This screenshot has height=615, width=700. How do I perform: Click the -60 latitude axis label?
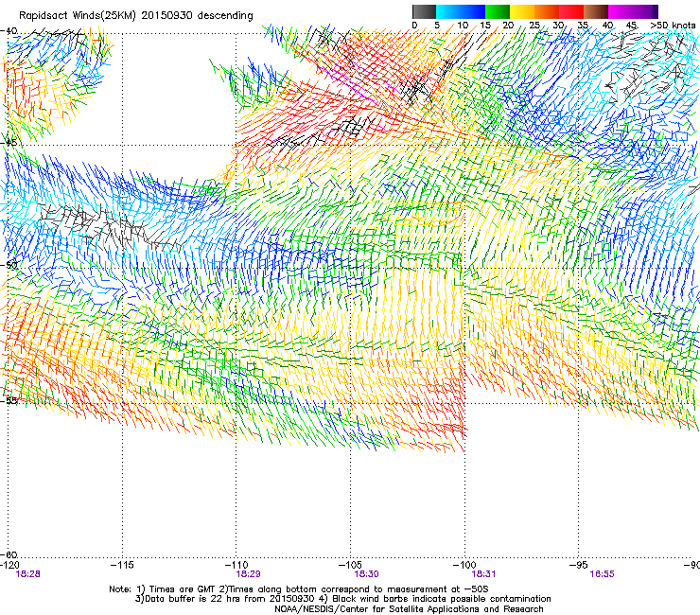point(9,554)
